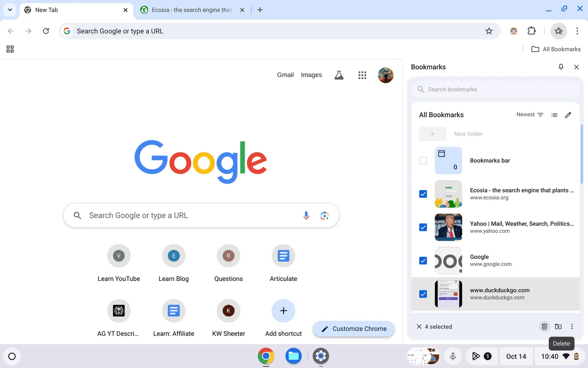
Task: Open a new tab with plus button
Action: [260, 10]
